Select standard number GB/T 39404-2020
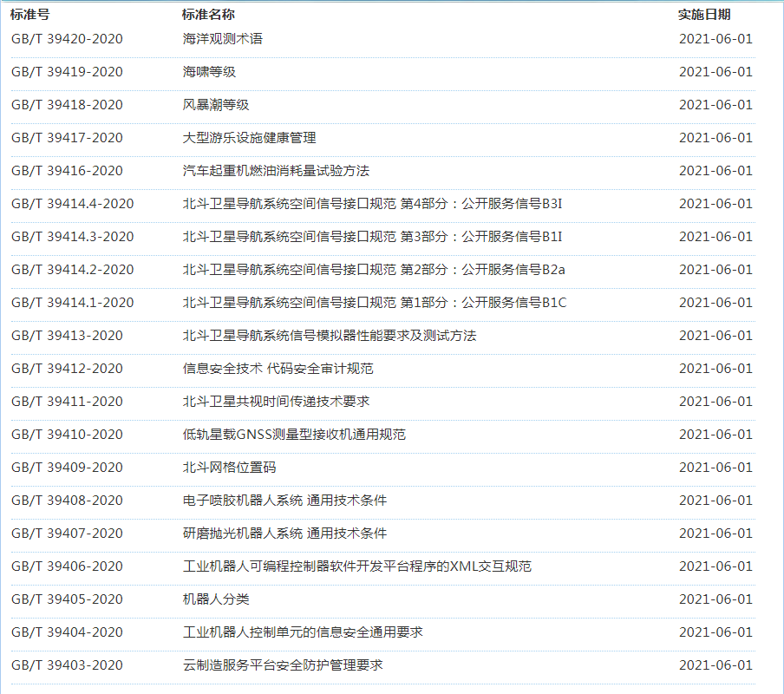 pos(67,633)
